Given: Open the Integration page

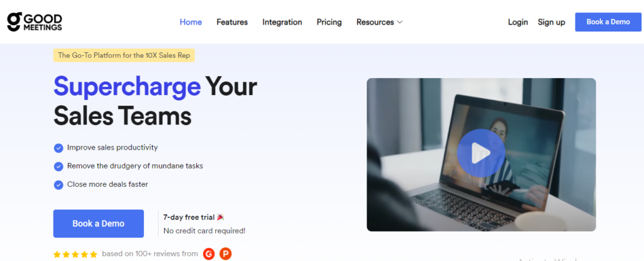Looking at the screenshot, I should tap(282, 22).
